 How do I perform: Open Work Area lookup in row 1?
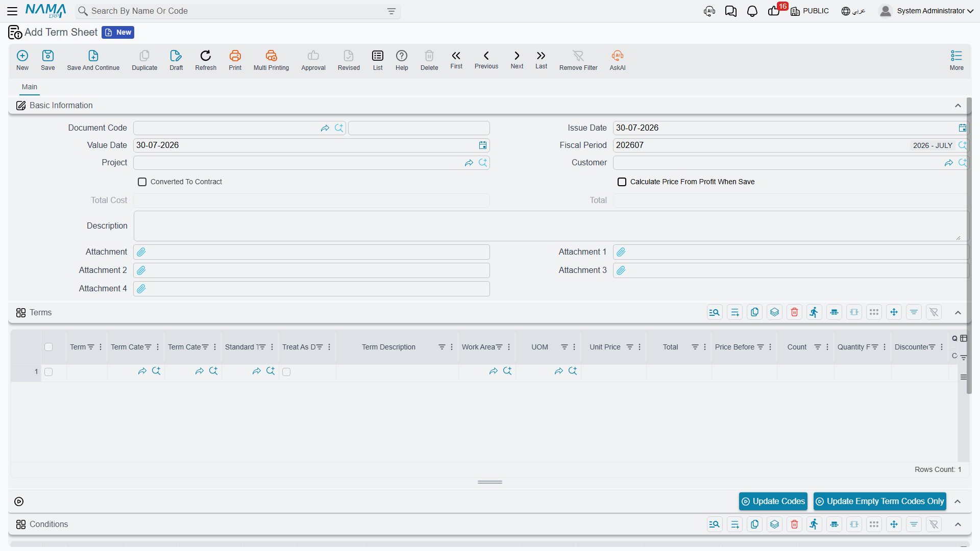pyautogui.click(x=507, y=371)
